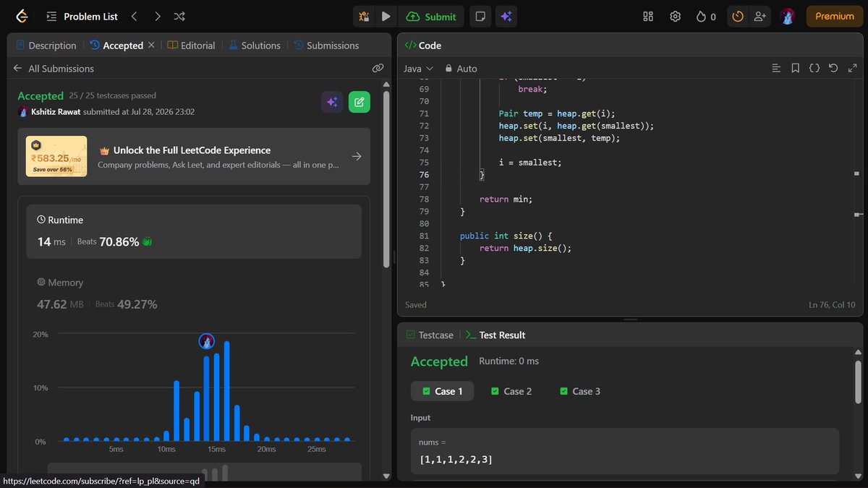Select the Case 2 tab
This screenshot has height=488, width=868.
pyautogui.click(x=511, y=391)
